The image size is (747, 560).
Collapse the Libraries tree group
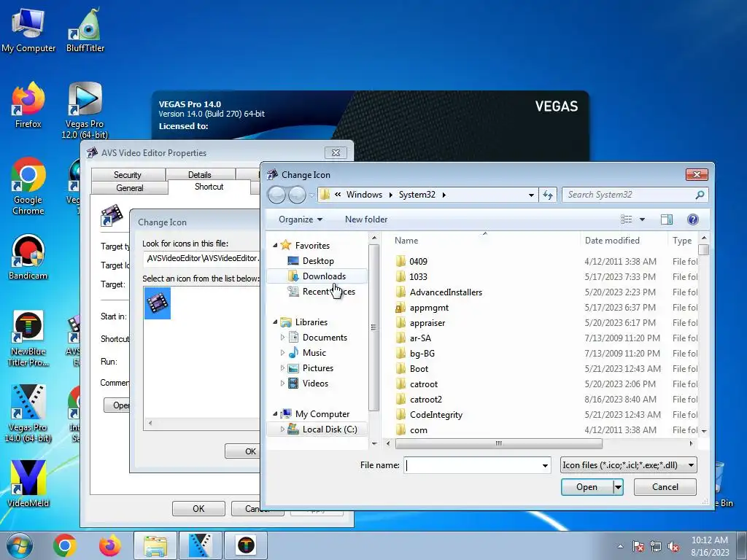tap(275, 322)
